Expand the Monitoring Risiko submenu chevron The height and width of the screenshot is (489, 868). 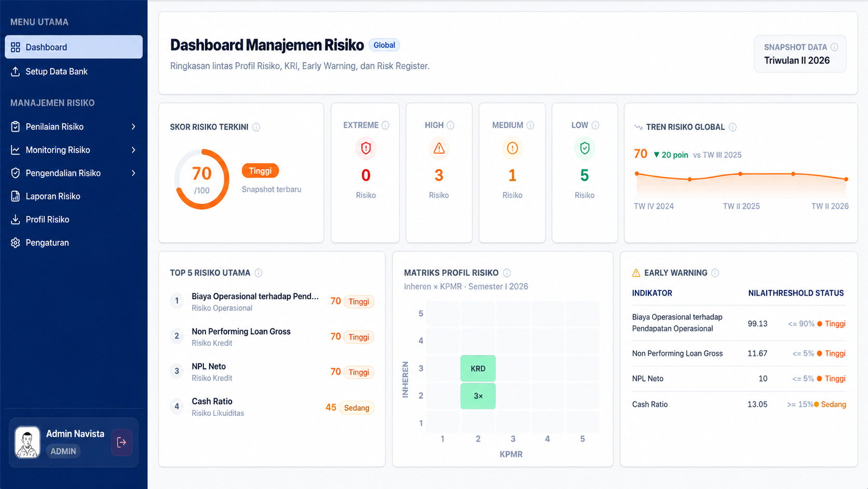tap(133, 150)
